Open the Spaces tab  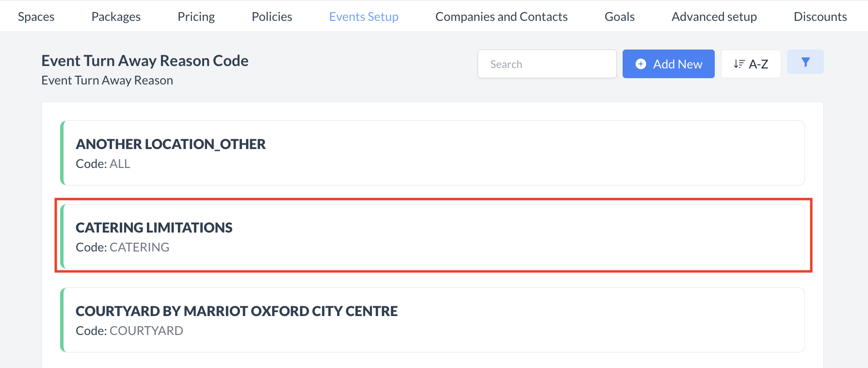[36, 17]
